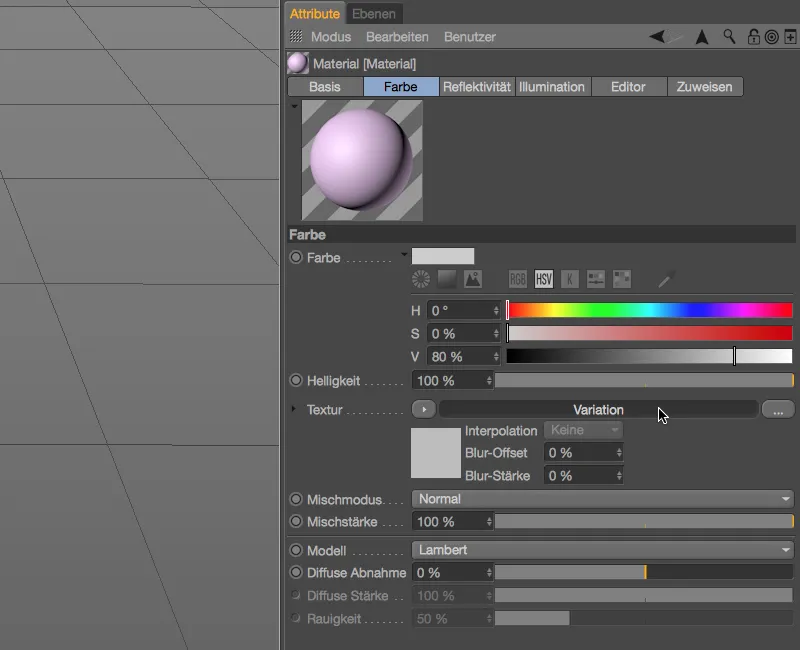This screenshot has height=650, width=800.
Task: Open the Mischmodus dropdown set to Normal
Action: point(602,499)
